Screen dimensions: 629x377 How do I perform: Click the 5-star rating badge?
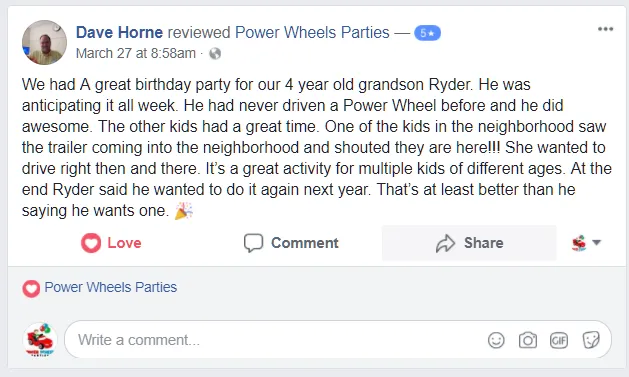tap(427, 33)
